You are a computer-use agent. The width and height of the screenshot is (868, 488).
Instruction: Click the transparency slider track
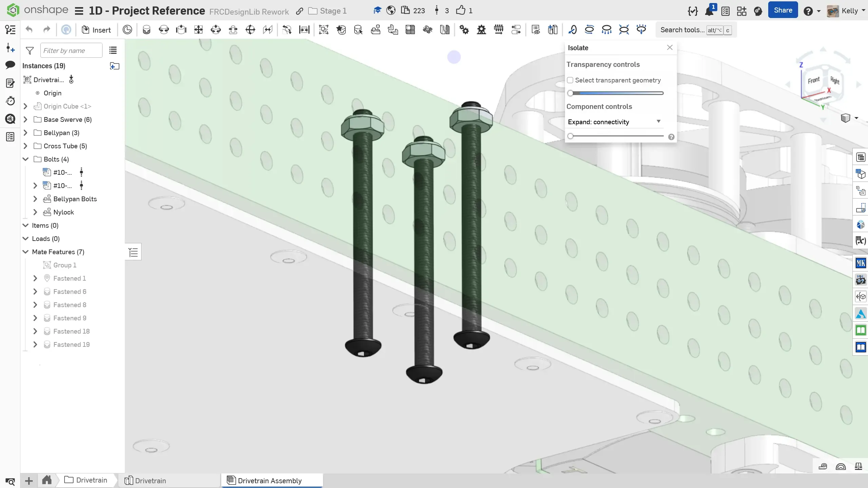click(x=617, y=93)
